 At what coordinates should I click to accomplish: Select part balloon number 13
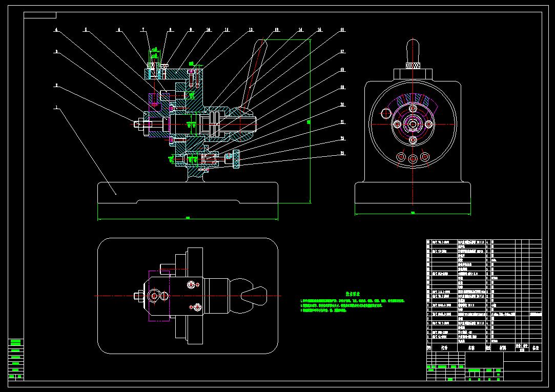pos(277,30)
